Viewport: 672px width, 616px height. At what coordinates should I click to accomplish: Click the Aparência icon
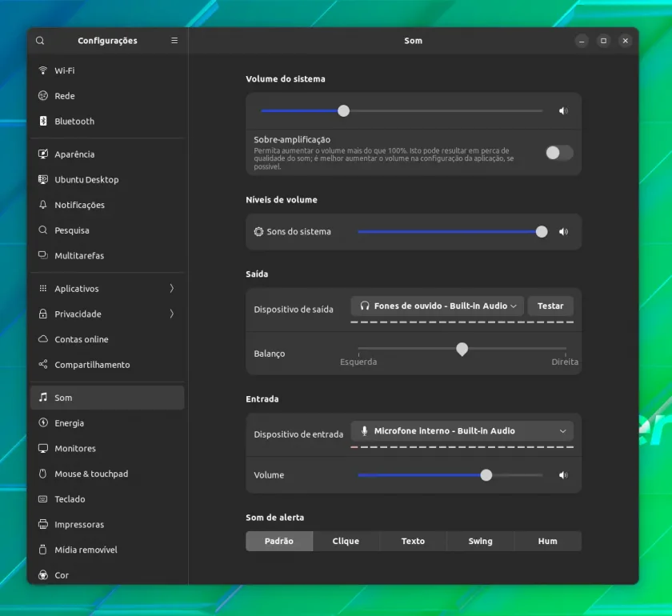tap(43, 154)
